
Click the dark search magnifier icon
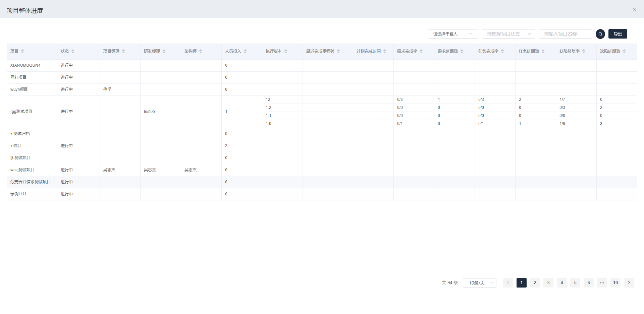point(600,34)
